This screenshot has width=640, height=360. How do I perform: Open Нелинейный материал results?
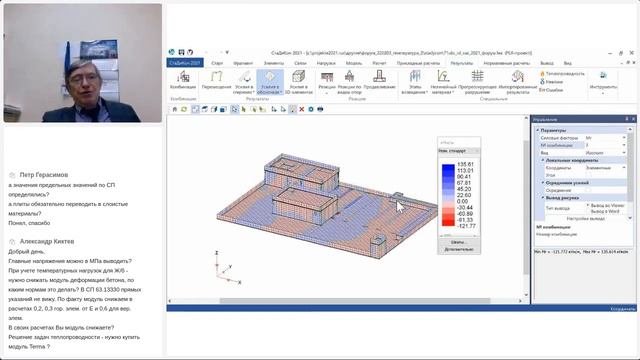[443, 82]
